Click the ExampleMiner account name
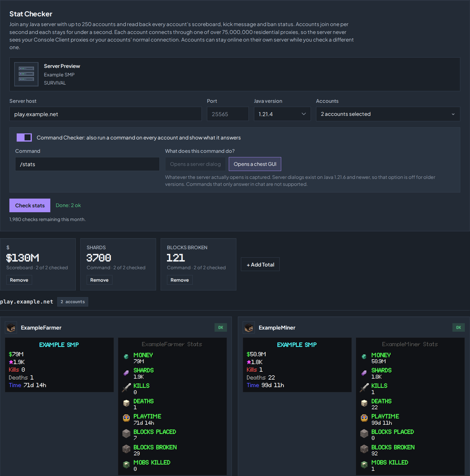The image size is (470, 476). 277,327
